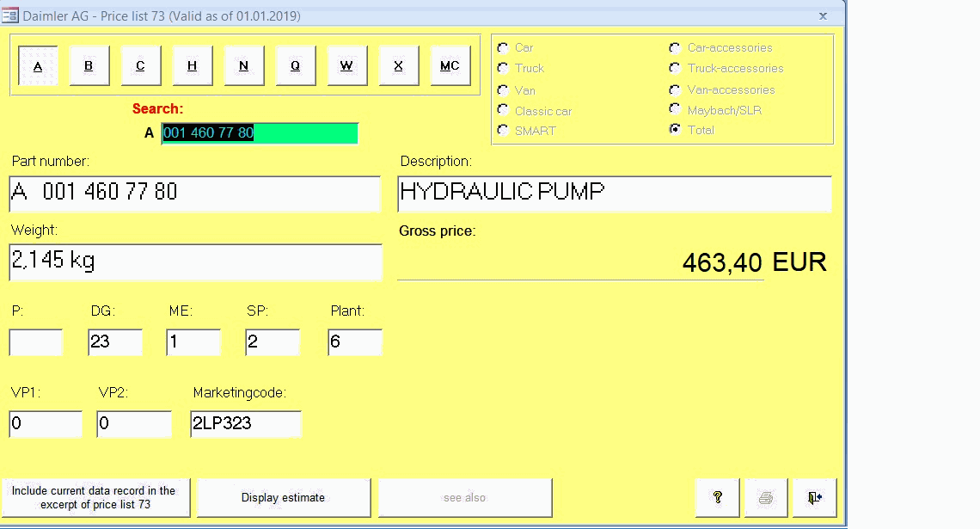
Task: Select the Van-accessories radio option
Action: click(674, 89)
